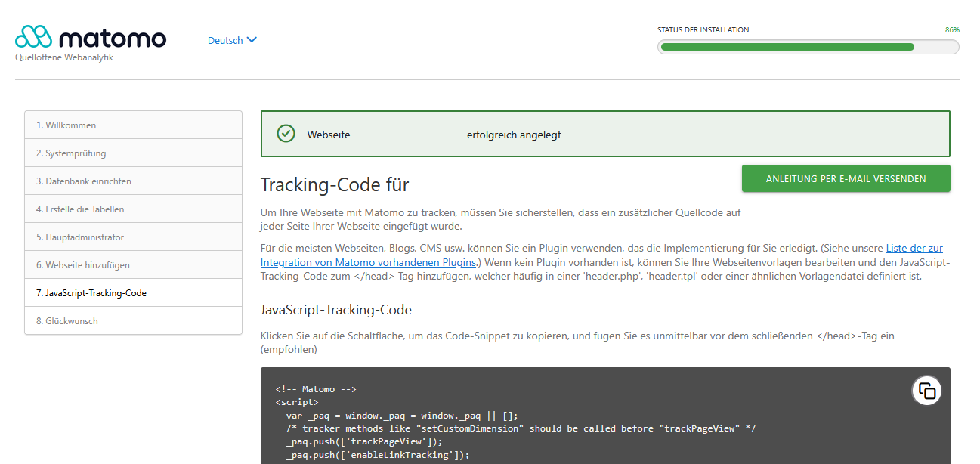Viewport: 980px width, 464px height.
Task: Click the Status der Installation label
Action: (703, 30)
